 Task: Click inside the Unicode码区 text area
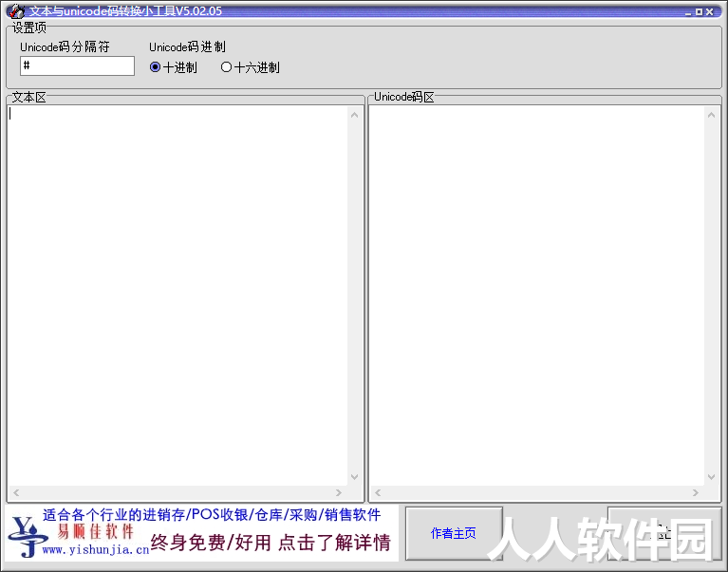coord(536,296)
